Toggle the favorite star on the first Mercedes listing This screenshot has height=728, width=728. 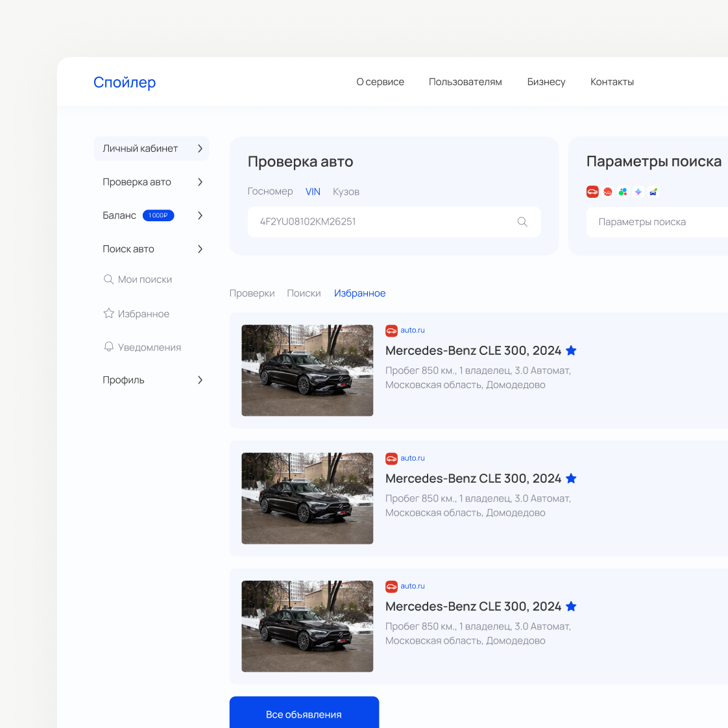(571, 350)
